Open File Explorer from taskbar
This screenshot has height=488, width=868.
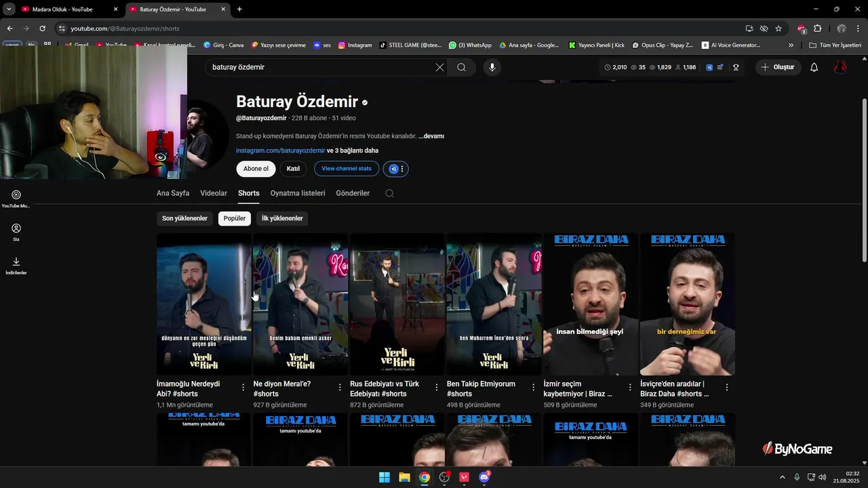(404, 477)
